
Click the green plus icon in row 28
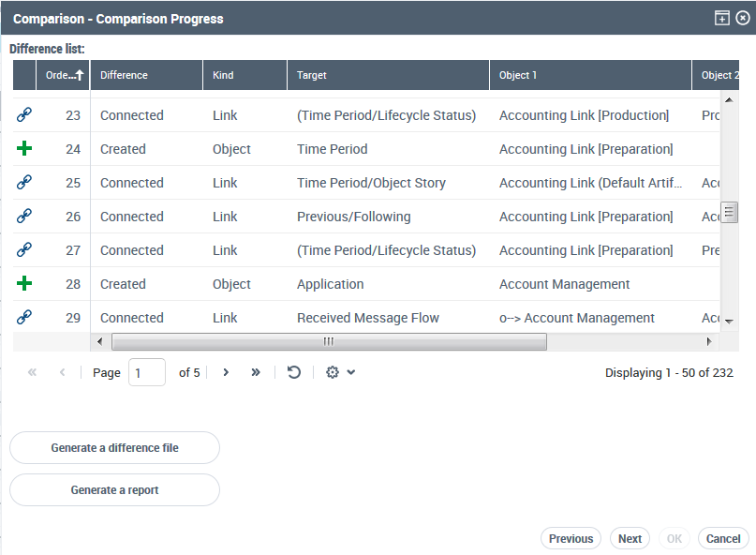point(24,284)
